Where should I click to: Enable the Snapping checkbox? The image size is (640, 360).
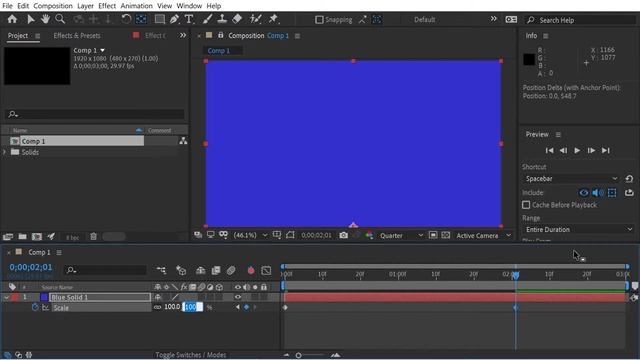click(319, 20)
